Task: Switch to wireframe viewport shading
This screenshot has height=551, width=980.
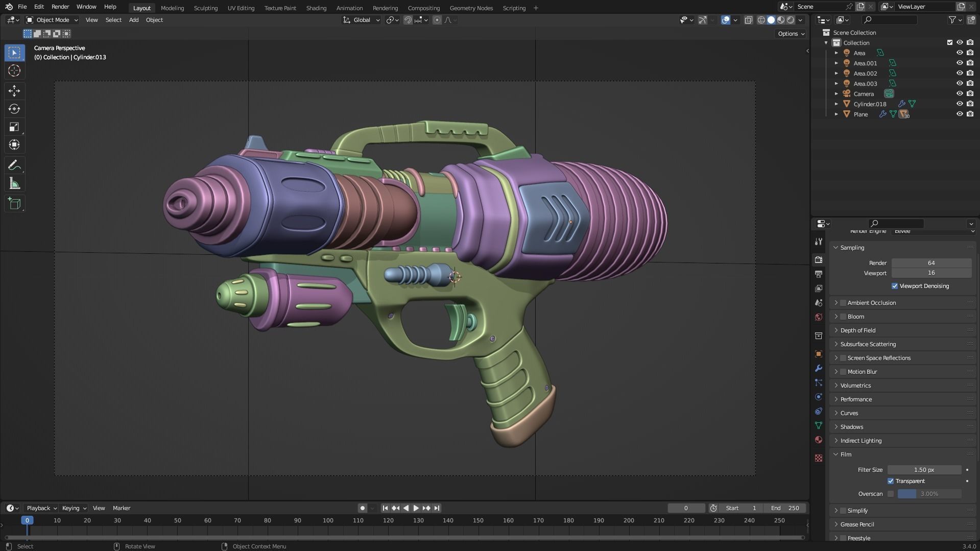Action: click(x=761, y=20)
